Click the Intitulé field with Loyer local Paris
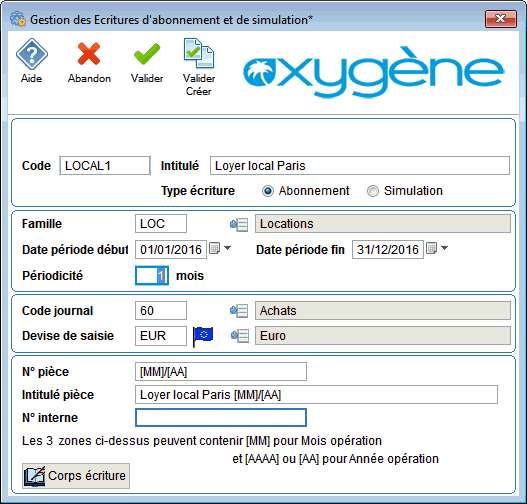527x504 pixels. 360,166
